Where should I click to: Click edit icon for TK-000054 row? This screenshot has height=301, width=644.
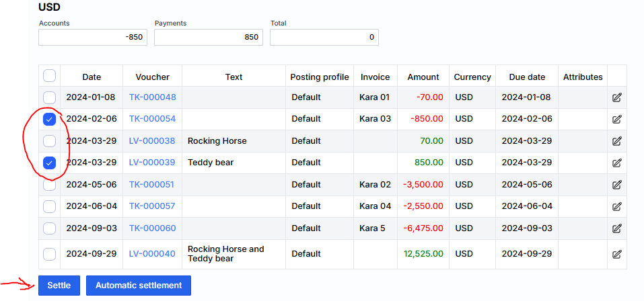(x=616, y=119)
